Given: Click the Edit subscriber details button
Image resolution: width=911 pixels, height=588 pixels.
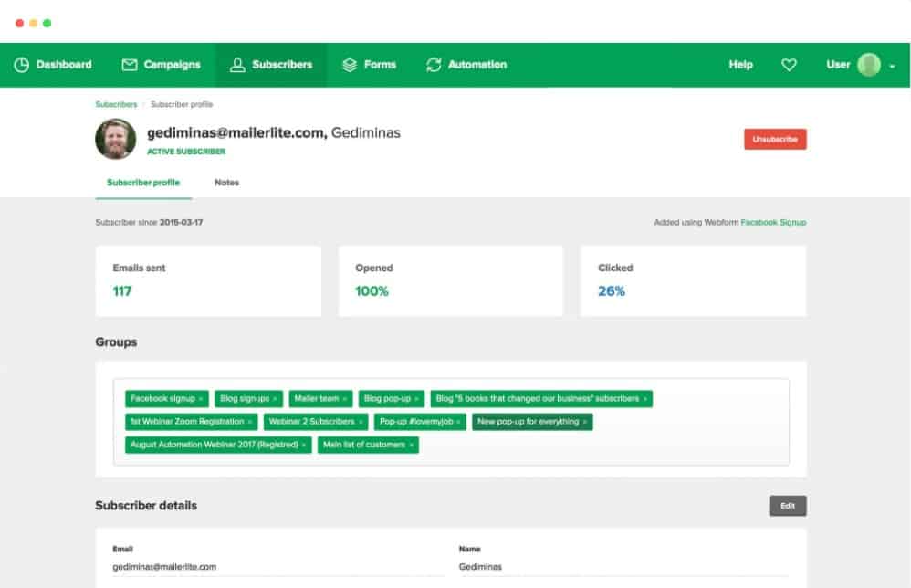Looking at the screenshot, I should [787, 506].
